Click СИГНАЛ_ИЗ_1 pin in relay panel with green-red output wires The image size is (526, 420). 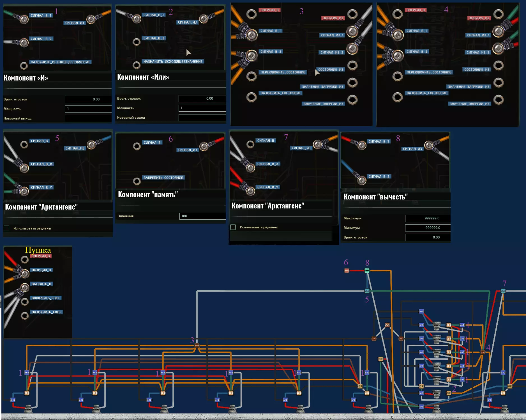499,31
